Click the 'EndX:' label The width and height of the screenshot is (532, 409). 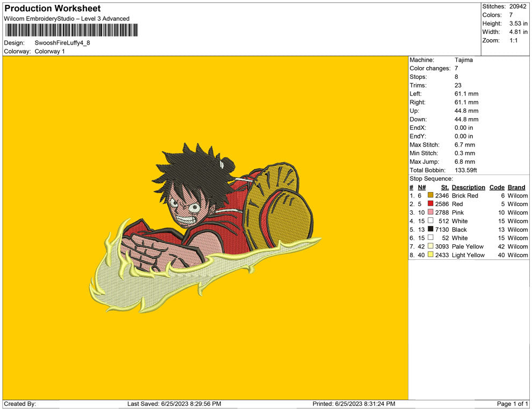[418, 128]
